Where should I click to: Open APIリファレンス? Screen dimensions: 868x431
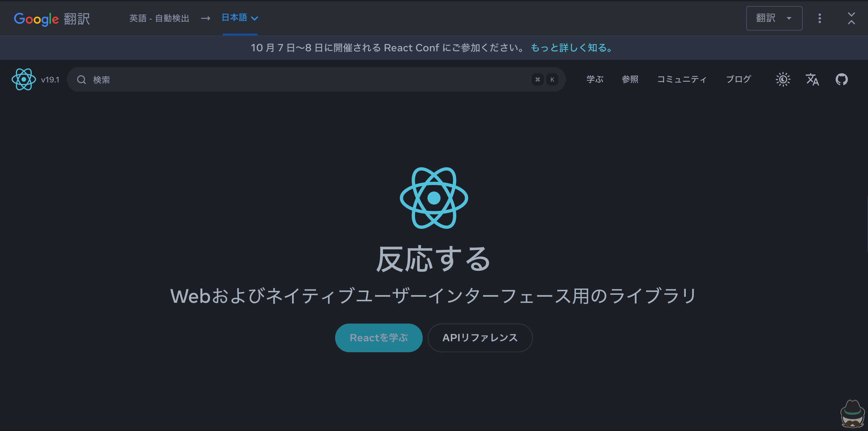[x=480, y=338]
